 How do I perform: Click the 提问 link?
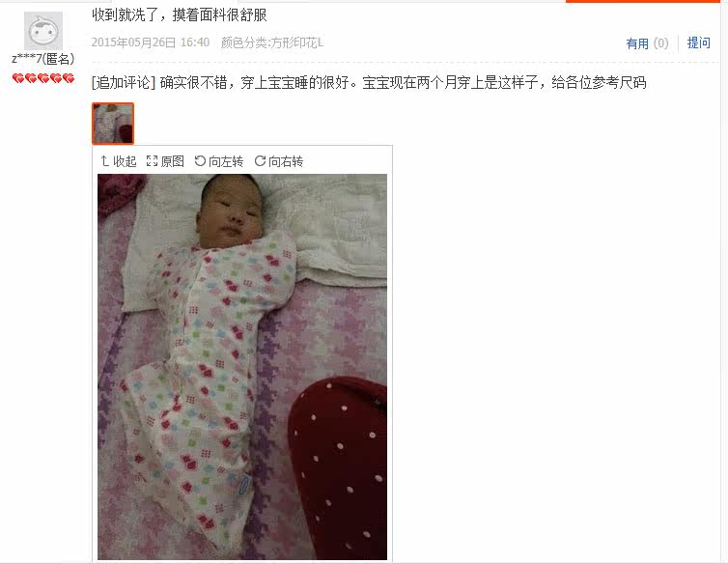699,43
